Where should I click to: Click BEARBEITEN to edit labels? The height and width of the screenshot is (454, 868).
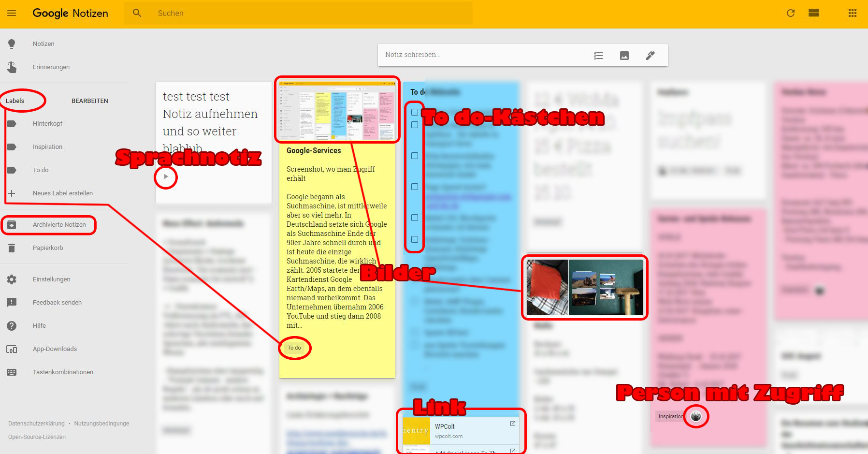click(90, 101)
